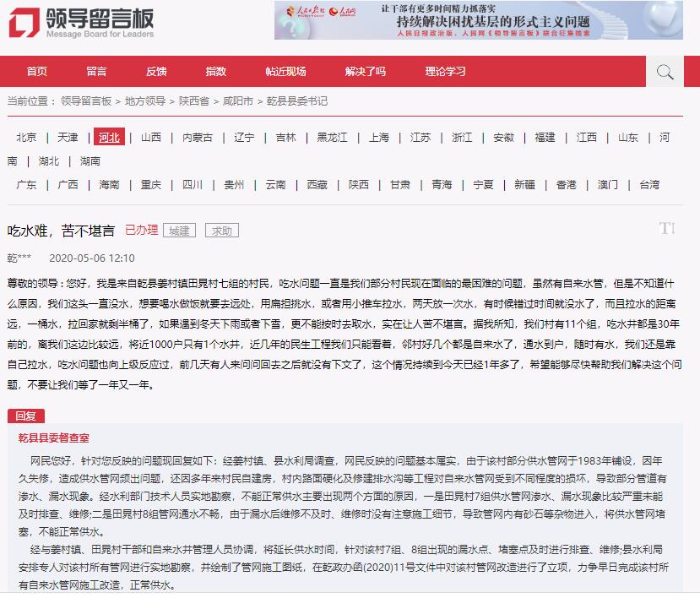Select the 宁夏 region
Screen dimensions: 700x598
tap(483, 184)
